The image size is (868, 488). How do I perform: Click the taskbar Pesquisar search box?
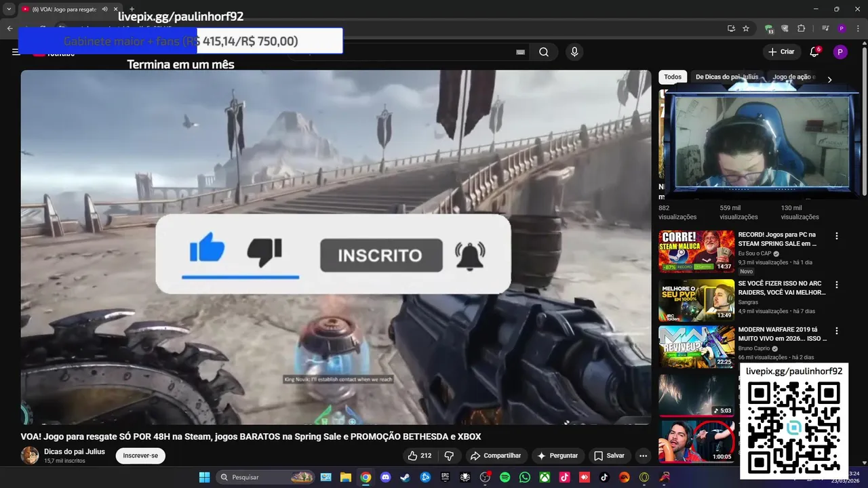click(x=265, y=477)
